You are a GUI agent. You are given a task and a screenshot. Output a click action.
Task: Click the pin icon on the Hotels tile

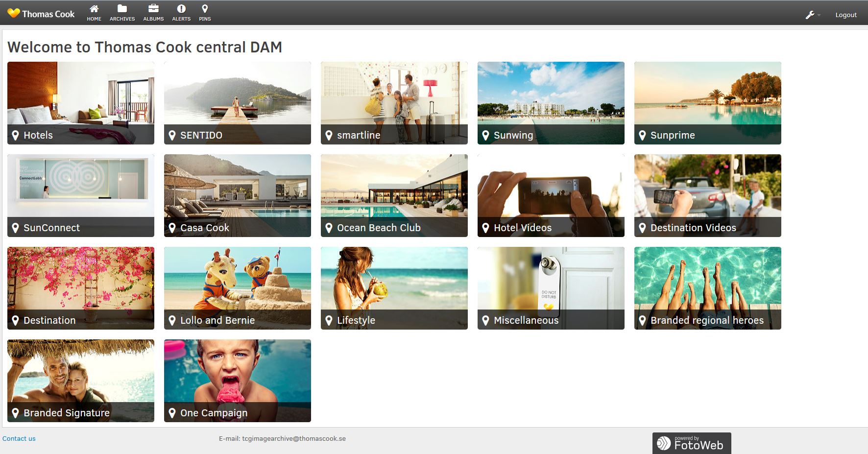(15, 135)
